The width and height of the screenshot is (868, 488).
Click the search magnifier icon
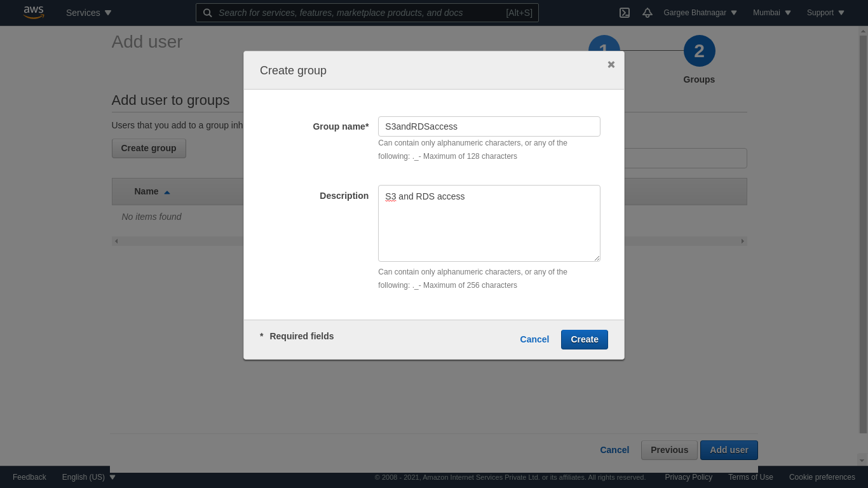[x=207, y=13]
